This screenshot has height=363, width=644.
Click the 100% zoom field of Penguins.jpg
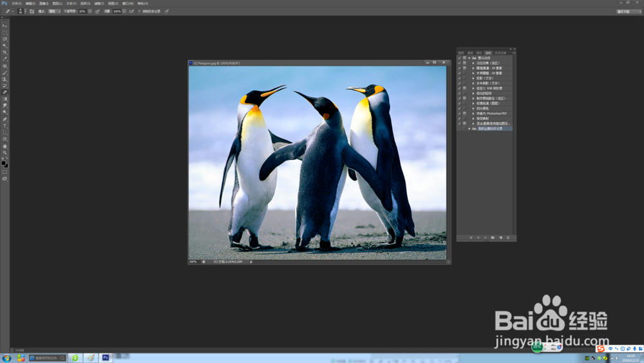tap(193, 262)
